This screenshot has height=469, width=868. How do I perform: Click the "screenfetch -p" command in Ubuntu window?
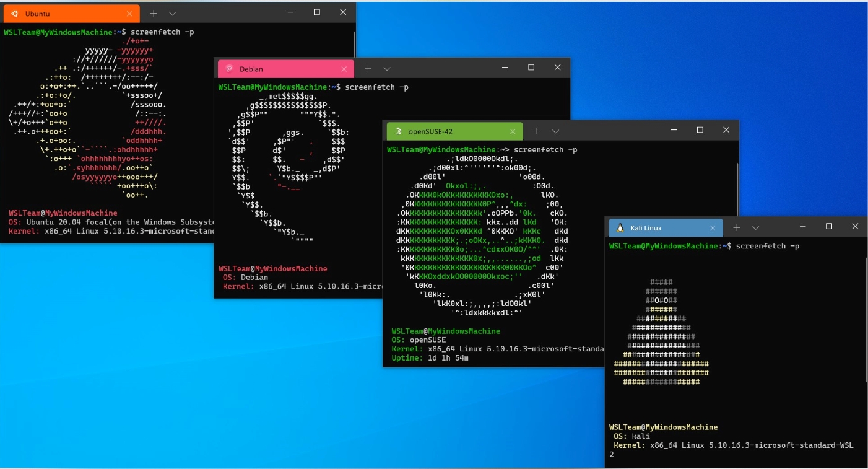pyautogui.click(x=163, y=32)
